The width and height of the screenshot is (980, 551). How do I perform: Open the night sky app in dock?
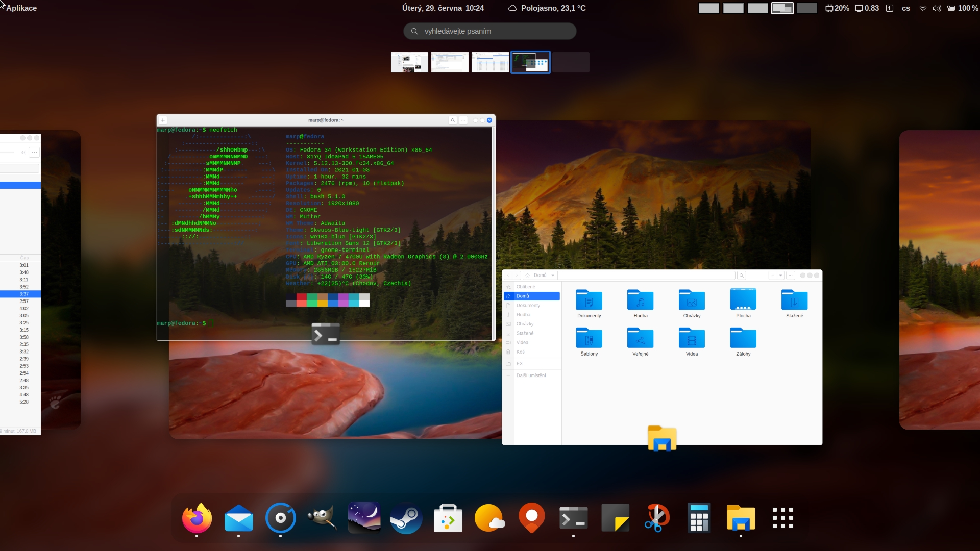pyautogui.click(x=364, y=517)
